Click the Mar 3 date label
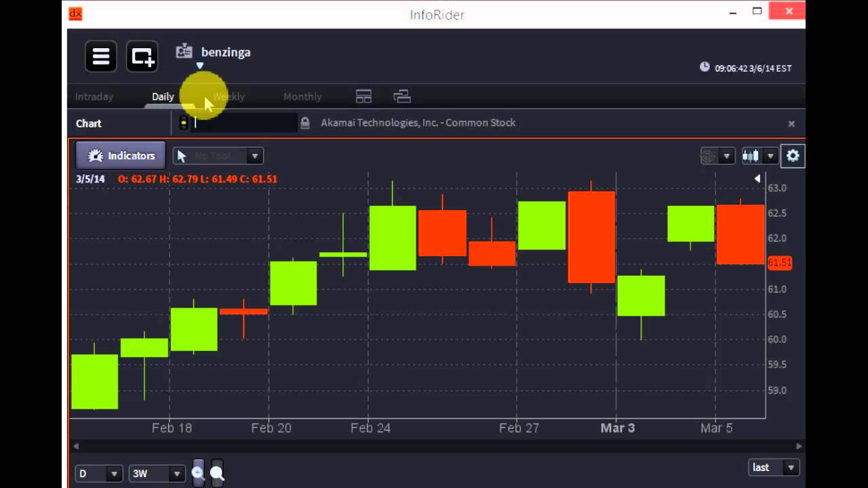The width and height of the screenshot is (868, 488). tap(618, 428)
